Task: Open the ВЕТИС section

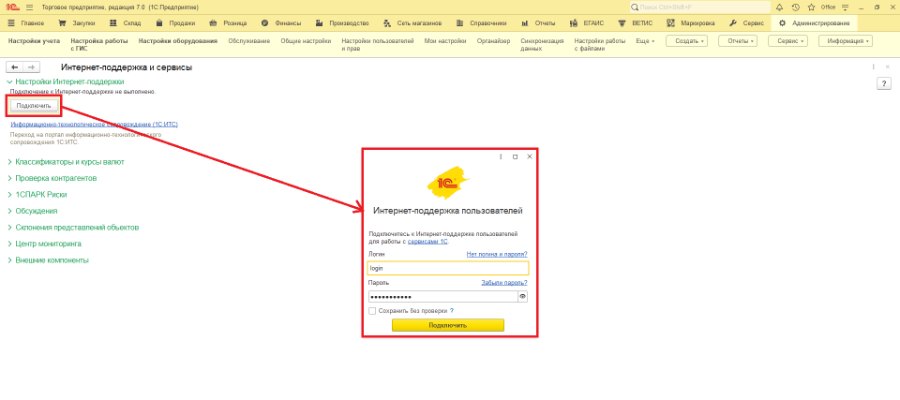Action: pyautogui.click(x=635, y=24)
